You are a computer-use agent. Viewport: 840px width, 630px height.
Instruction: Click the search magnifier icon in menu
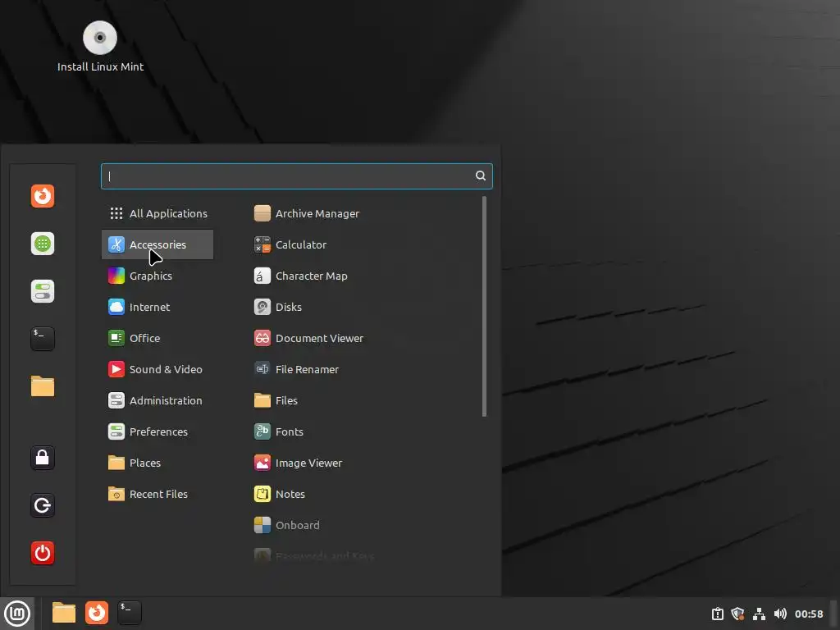[x=481, y=176]
